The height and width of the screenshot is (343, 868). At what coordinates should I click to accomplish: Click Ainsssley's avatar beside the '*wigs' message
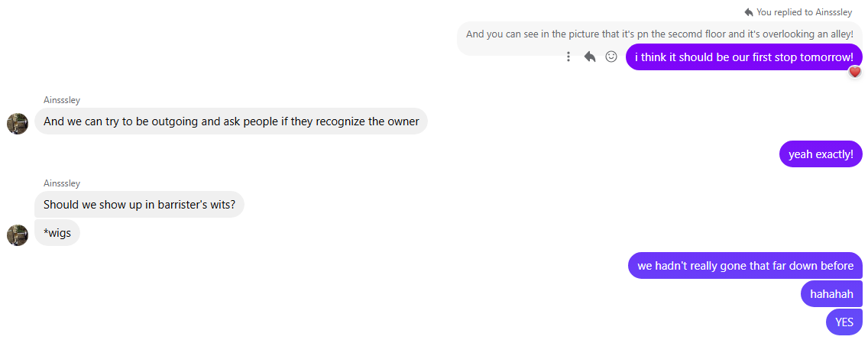pos(18,235)
